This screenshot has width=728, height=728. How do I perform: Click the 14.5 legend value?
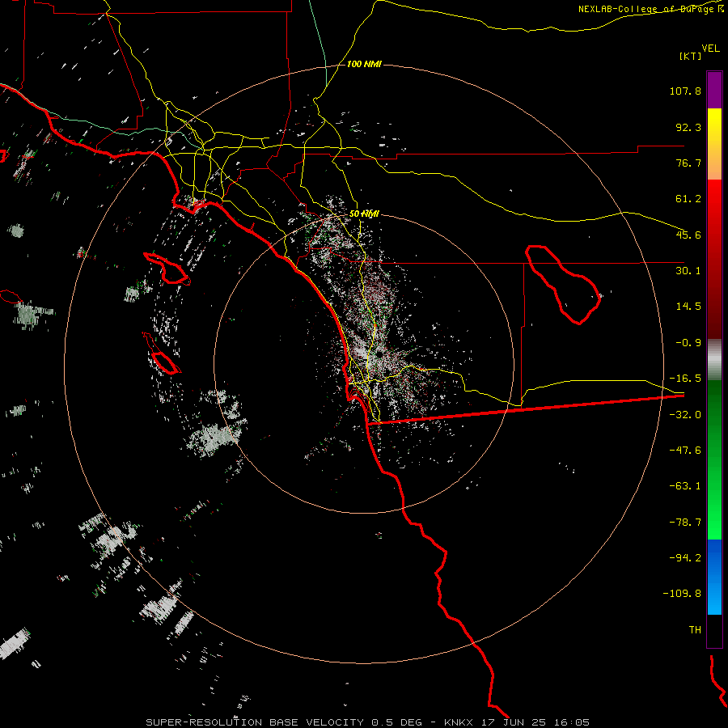(x=688, y=307)
